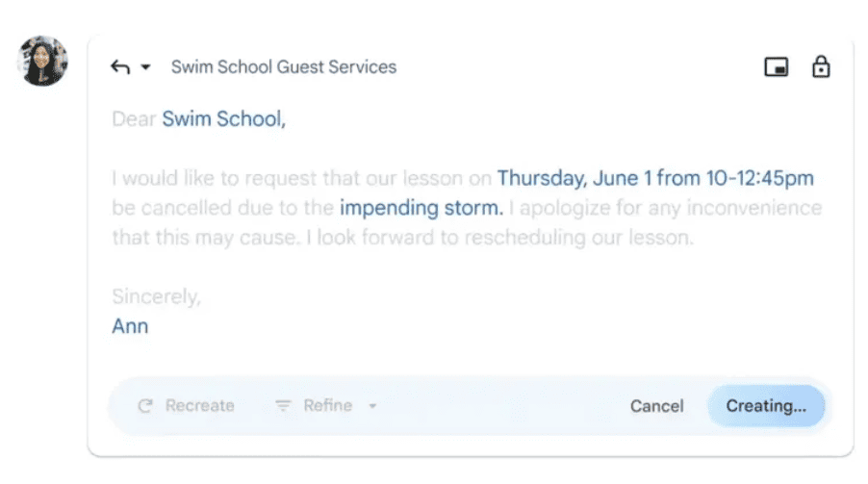Screen dimensions: 868x484
Task: Click the reply arrow icon
Action: pos(120,67)
